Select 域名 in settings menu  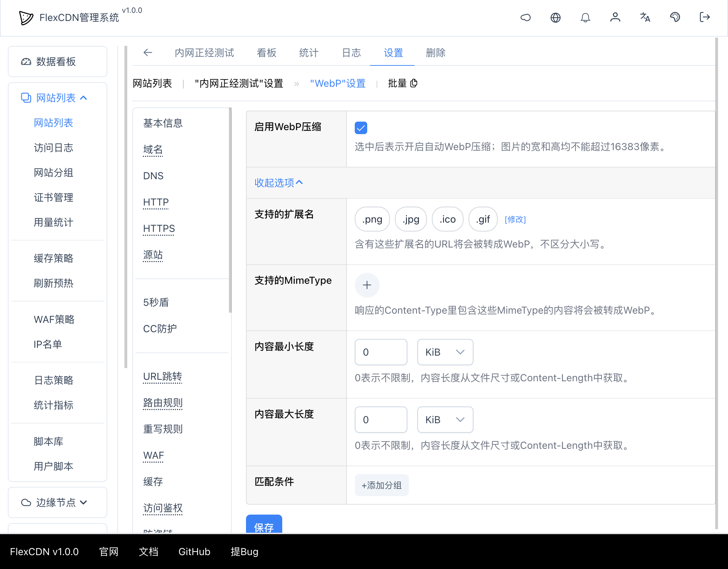tap(153, 149)
